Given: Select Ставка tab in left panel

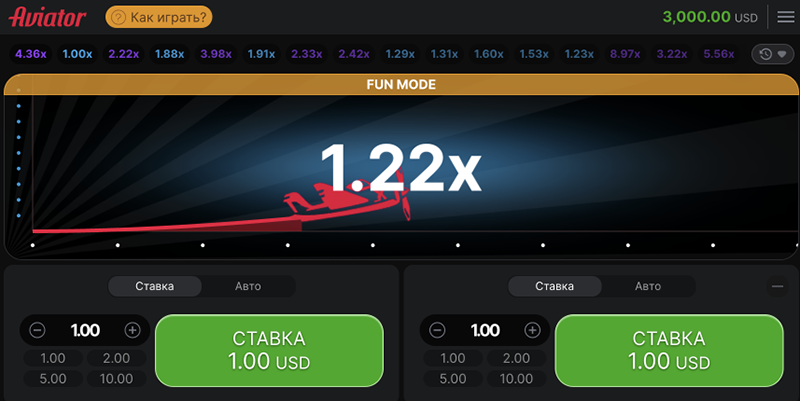Looking at the screenshot, I should pyautogui.click(x=155, y=286).
